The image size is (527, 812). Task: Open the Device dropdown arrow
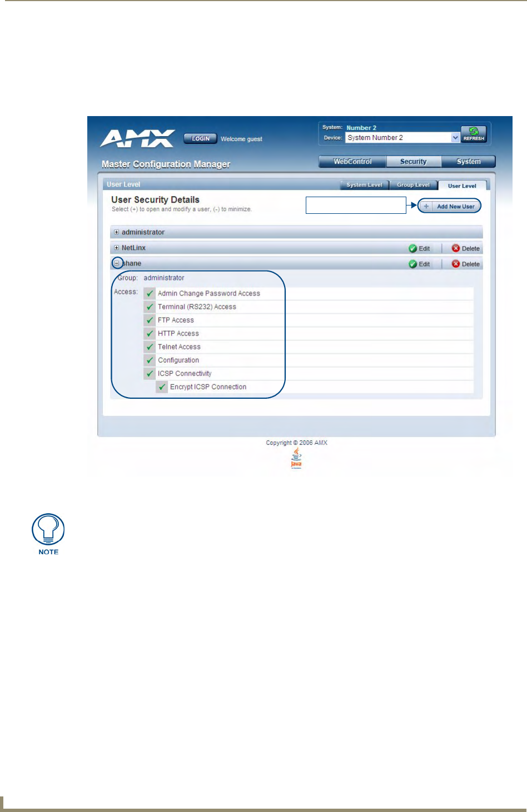tap(455, 138)
